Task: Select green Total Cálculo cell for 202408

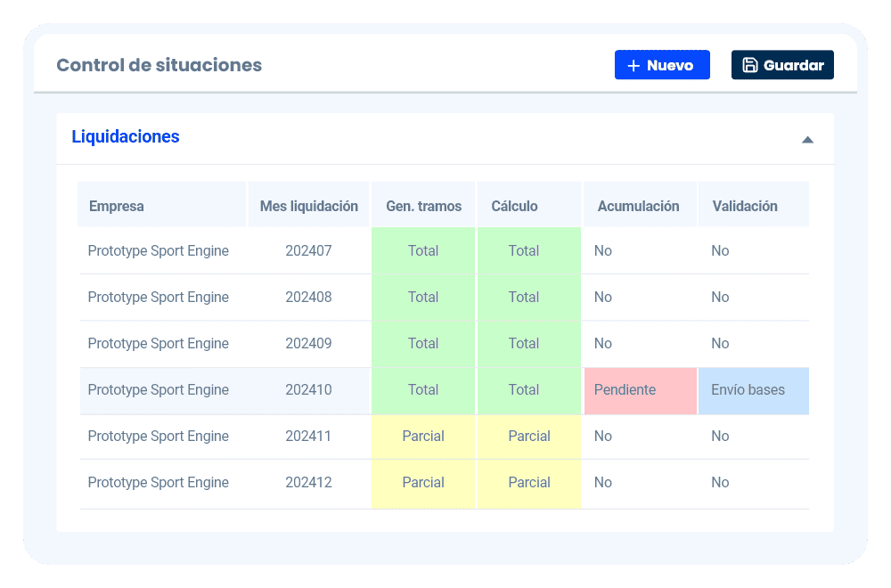Action: click(x=524, y=298)
